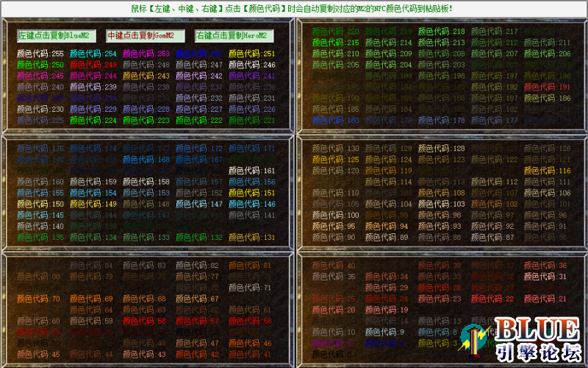Pick cyan color code 254
588x368 pixels.
[93, 54]
